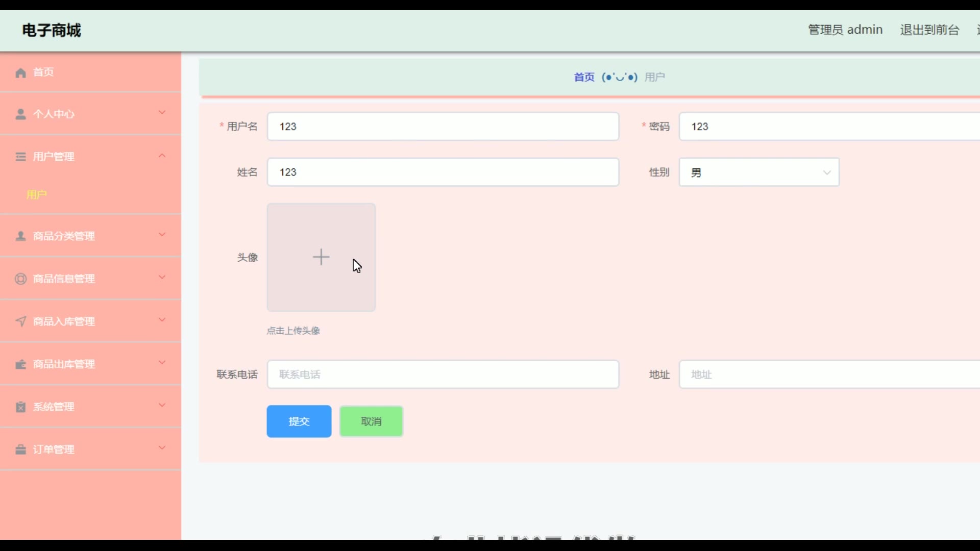Viewport: 980px width, 551px height.
Task: Click the plus icon to upload avatar
Action: pyautogui.click(x=321, y=257)
